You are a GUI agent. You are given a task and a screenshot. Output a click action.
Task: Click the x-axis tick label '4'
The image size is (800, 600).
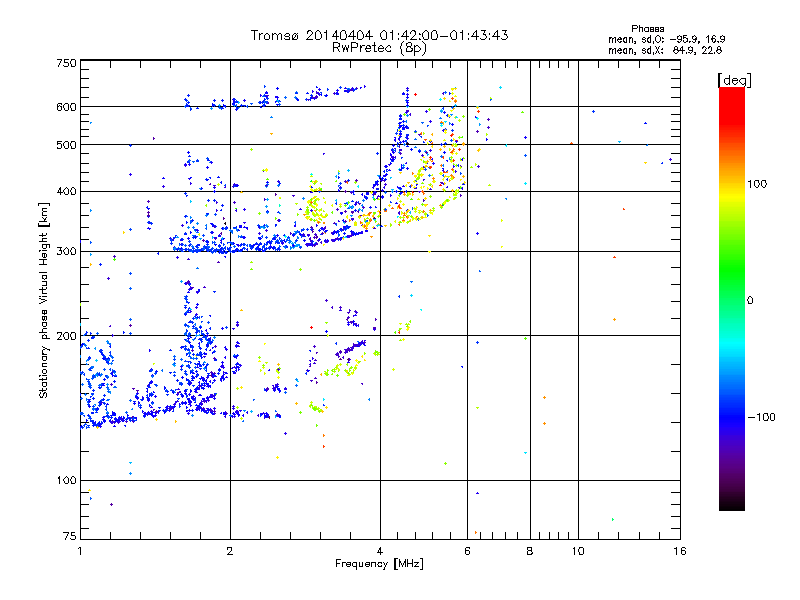[380, 551]
